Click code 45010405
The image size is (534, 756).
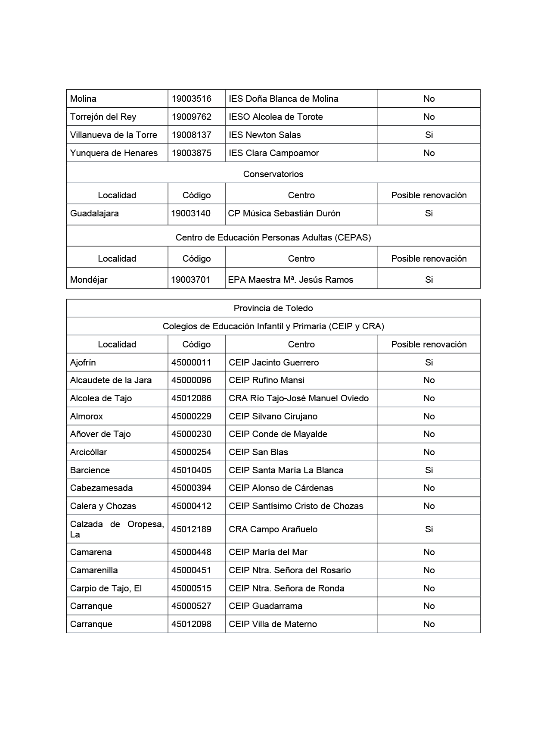click(192, 470)
